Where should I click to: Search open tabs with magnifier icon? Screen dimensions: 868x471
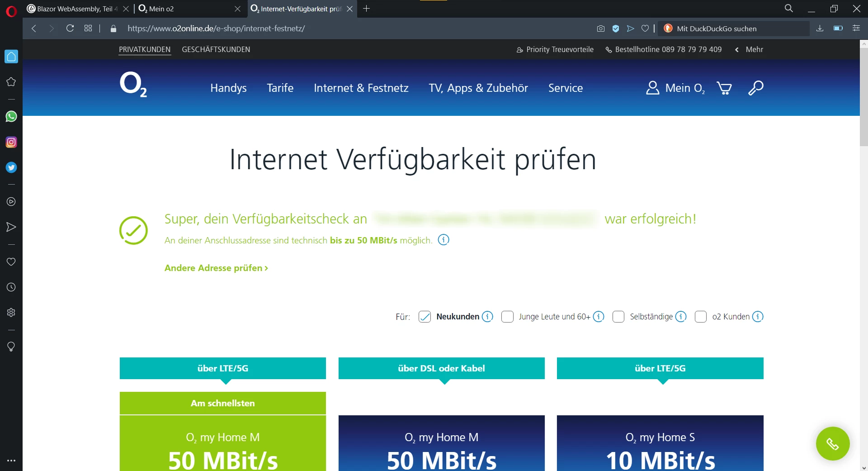[789, 9]
